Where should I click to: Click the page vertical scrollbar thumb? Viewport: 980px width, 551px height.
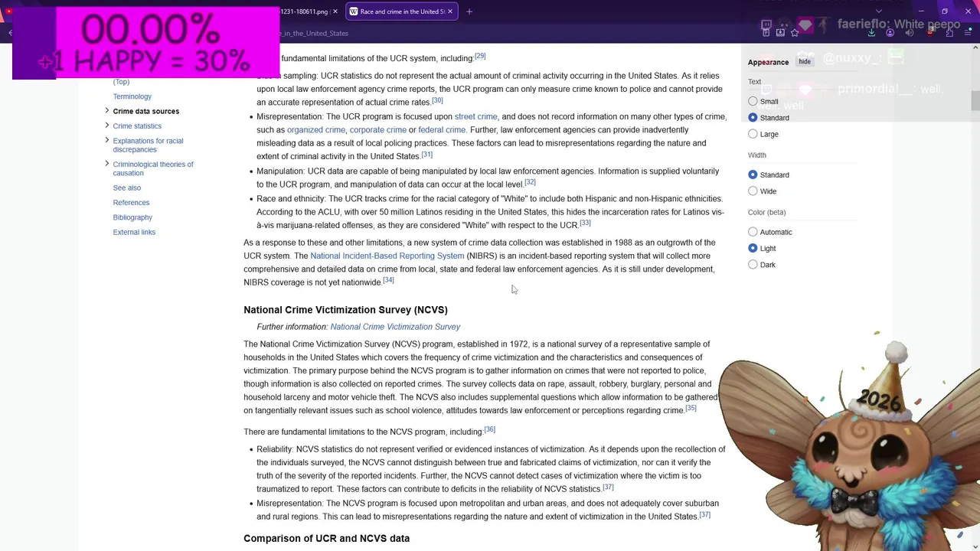[975, 101]
